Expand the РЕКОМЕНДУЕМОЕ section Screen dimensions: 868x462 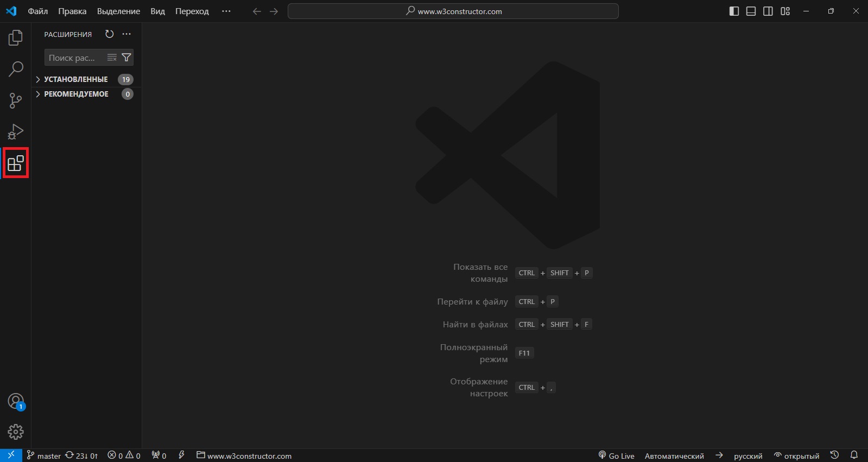click(86, 94)
